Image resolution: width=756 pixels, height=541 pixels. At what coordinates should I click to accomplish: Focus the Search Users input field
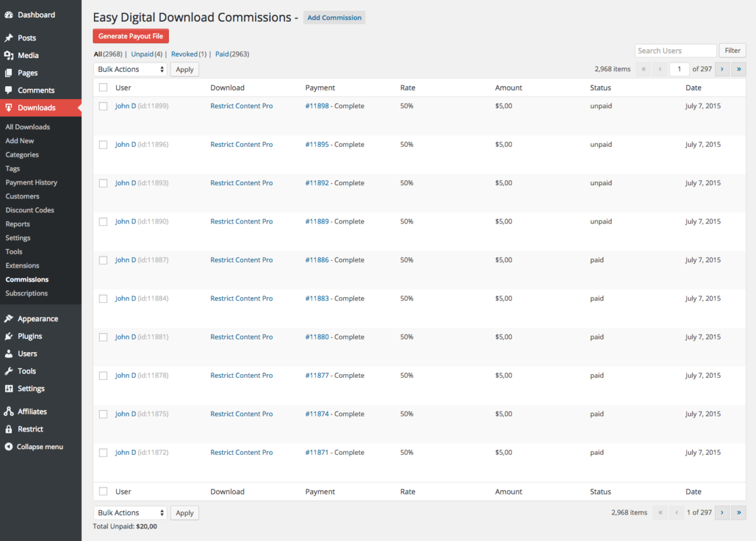pos(675,50)
